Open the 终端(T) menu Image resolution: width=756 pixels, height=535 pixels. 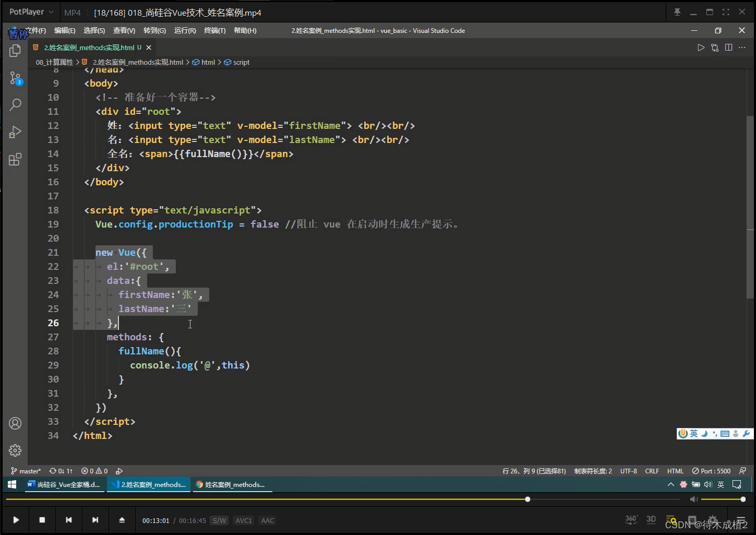coord(215,31)
